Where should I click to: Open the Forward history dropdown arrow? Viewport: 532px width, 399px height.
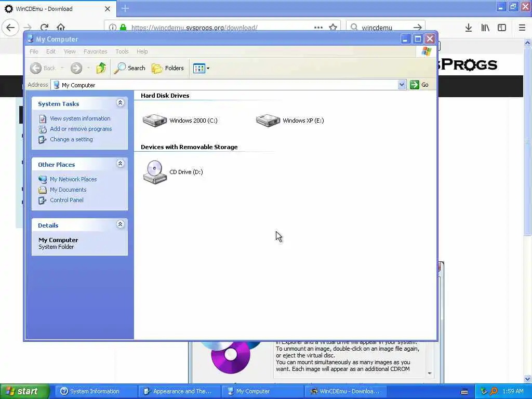[88, 68]
